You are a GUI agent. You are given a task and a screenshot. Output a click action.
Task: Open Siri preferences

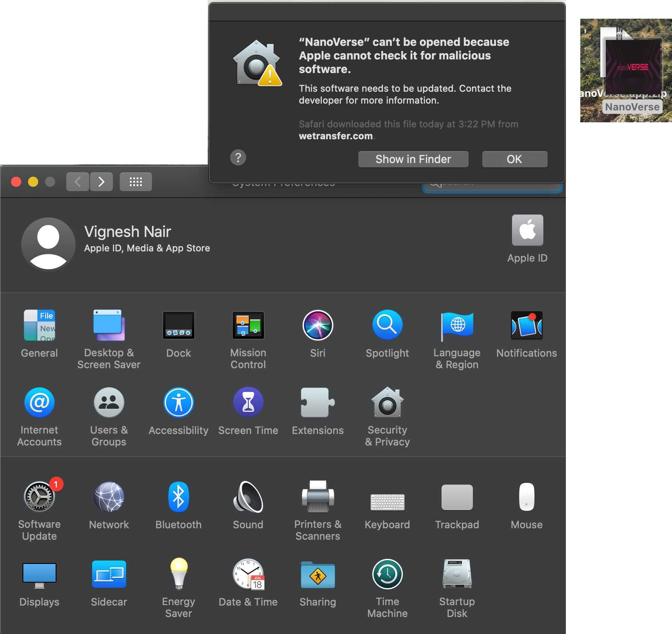click(318, 325)
